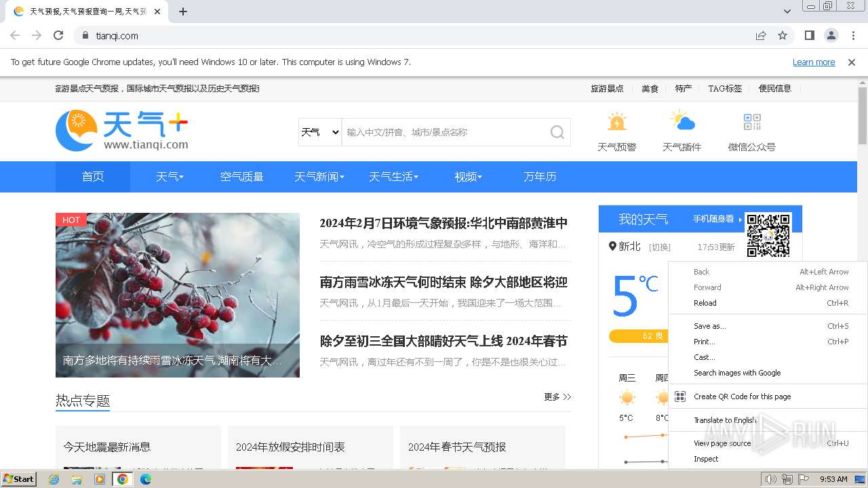Open headline 南方雨雪冻天气何时结束
Viewport: 868px width, 488px height.
tap(443, 282)
